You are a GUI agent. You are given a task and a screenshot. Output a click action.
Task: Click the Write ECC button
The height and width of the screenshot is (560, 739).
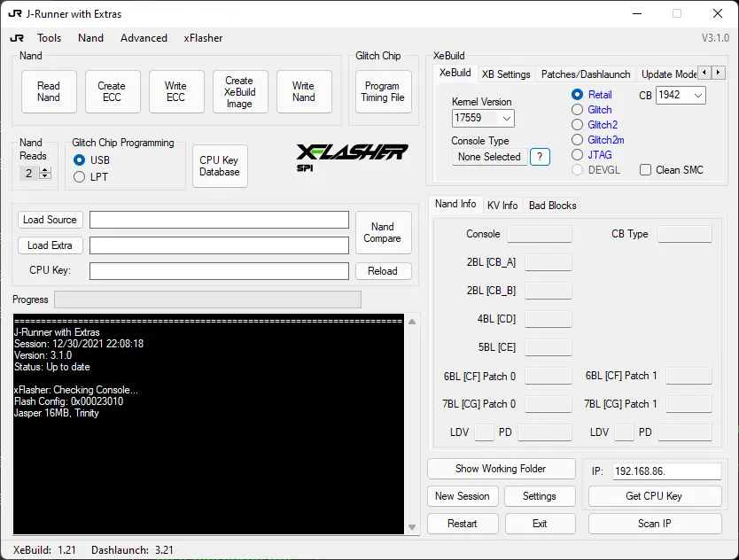[x=176, y=92]
